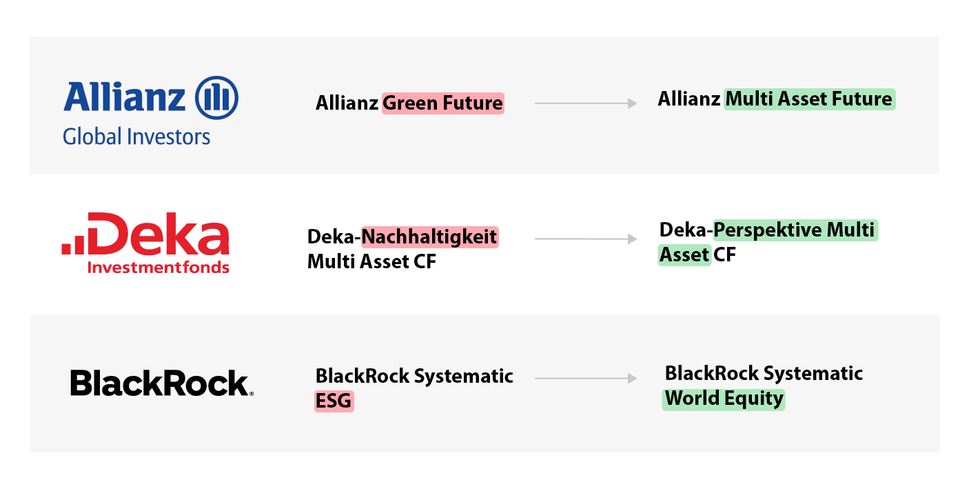The height and width of the screenshot is (480, 980).
Task: Click the red-highlighted "Nachhaltigkeit" word
Action: click(429, 237)
